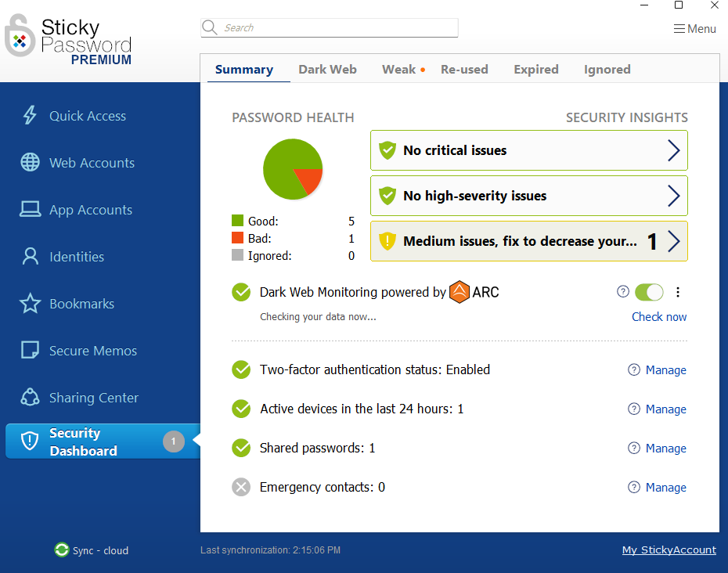728x573 pixels.
Task: Manage Active devices in last 24 hours
Action: click(x=666, y=409)
